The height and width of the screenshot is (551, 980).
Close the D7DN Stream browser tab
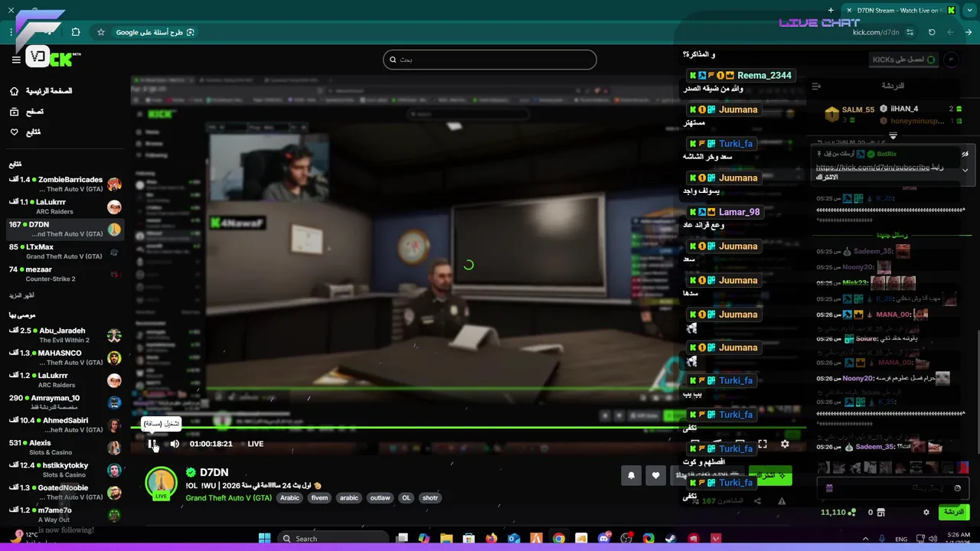click(x=848, y=10)
